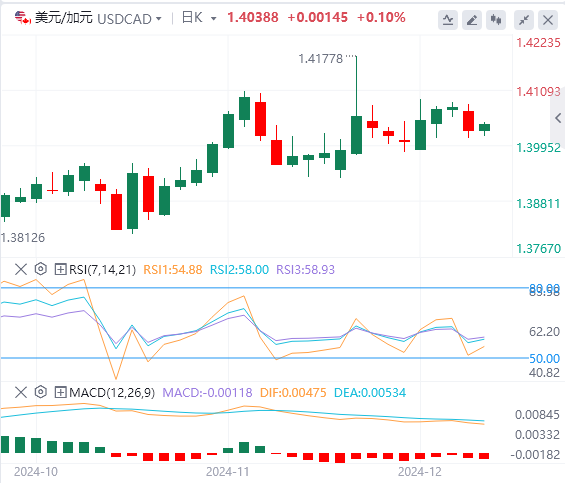The image size is (565, 483).
Task: Click the 1.38811 price axis label
Action: [538, 204]
